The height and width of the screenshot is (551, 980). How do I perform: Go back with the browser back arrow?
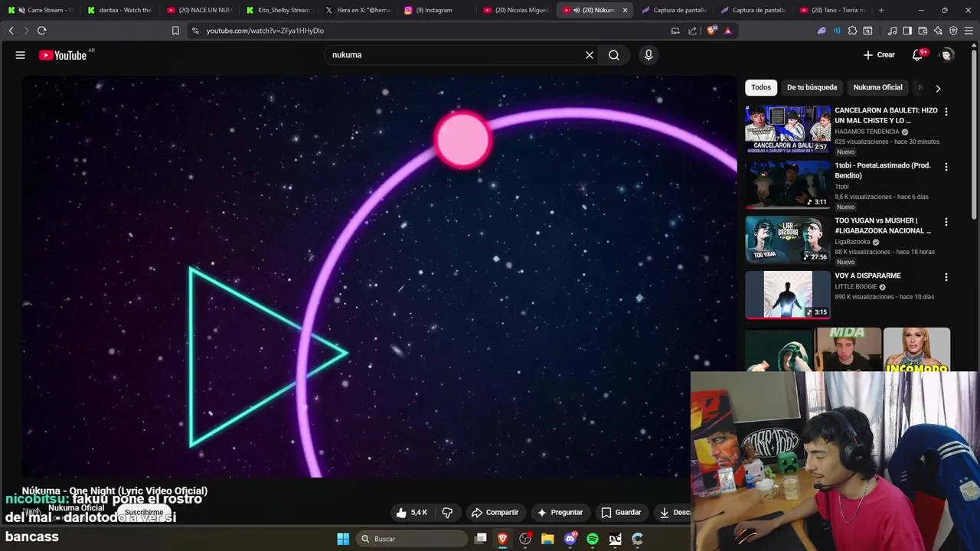click(x=11, y=31)
